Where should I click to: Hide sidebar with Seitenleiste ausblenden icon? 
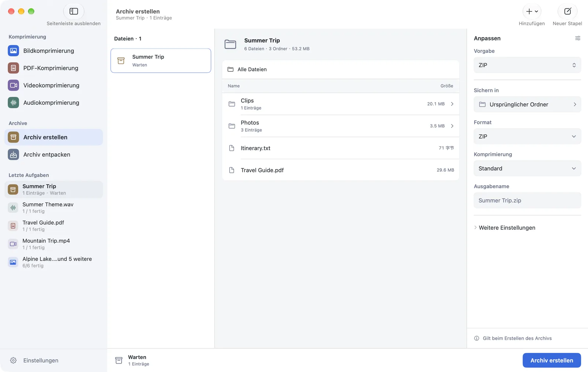pyautogui.click(x=73, y=11)
